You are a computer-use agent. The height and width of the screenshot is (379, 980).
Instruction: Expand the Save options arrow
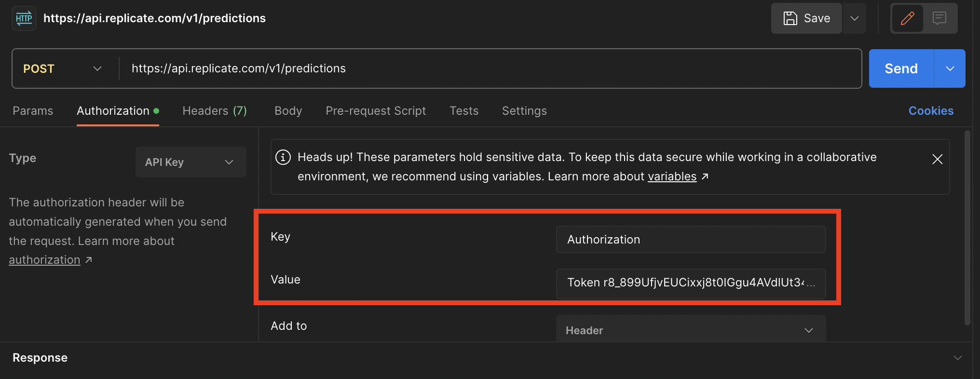tap(854, 19)
